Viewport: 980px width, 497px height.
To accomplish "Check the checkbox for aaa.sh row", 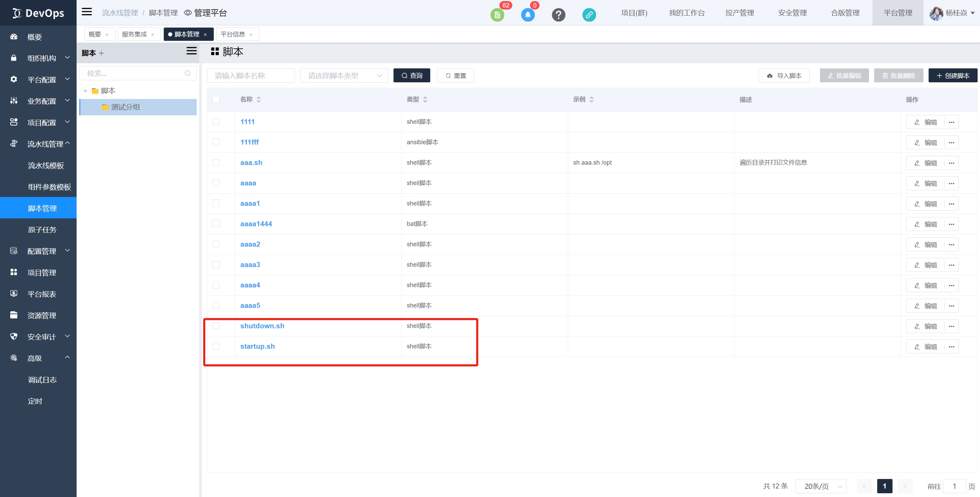I will coord(216,163).
